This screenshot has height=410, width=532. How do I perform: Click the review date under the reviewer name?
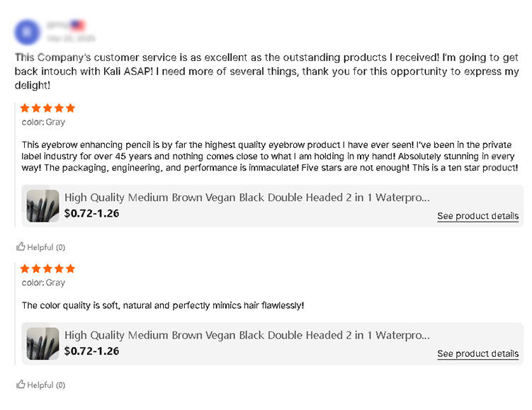[71, 38]
